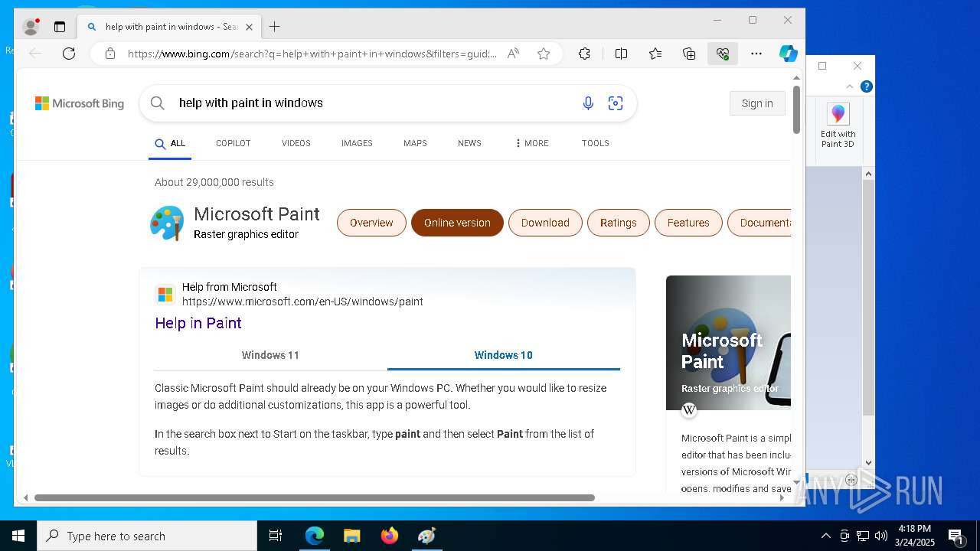Open a new browser tab
Viewport: 980px width, 551px height.
(275, 27)
